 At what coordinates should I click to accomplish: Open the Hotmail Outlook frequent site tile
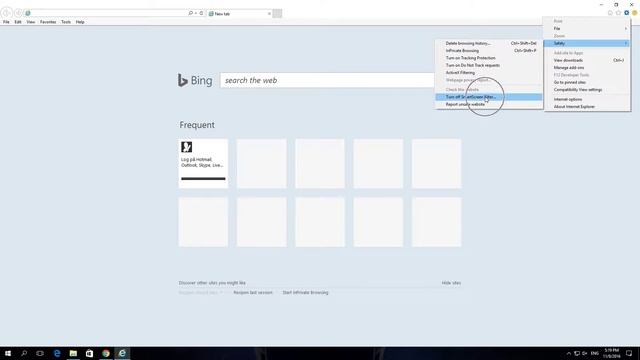pos(203,164)
